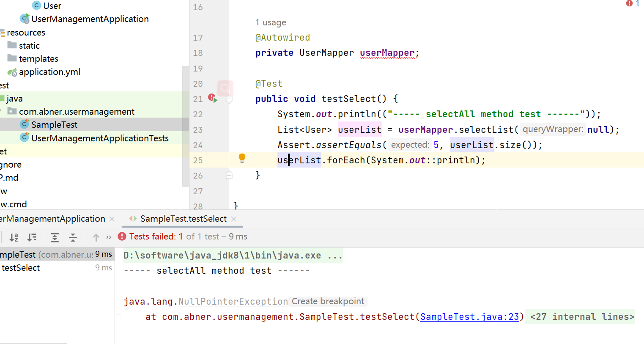This screenshot has height=344, width=644.
Task: Select SampleTest node in test results
Action: (x=57, y=254)
